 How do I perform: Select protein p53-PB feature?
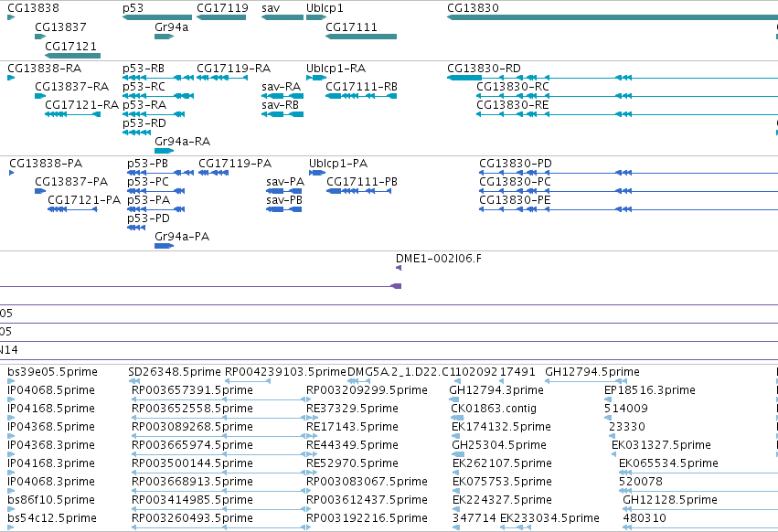(x=160, y=173)
